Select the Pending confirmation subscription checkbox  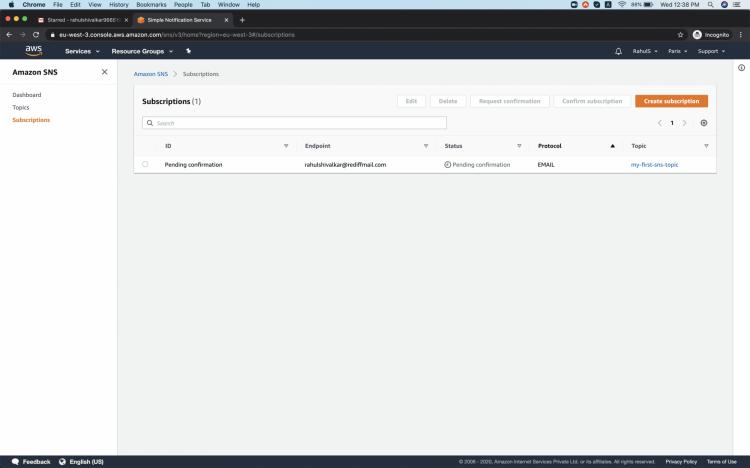click(x=145, y=164)
